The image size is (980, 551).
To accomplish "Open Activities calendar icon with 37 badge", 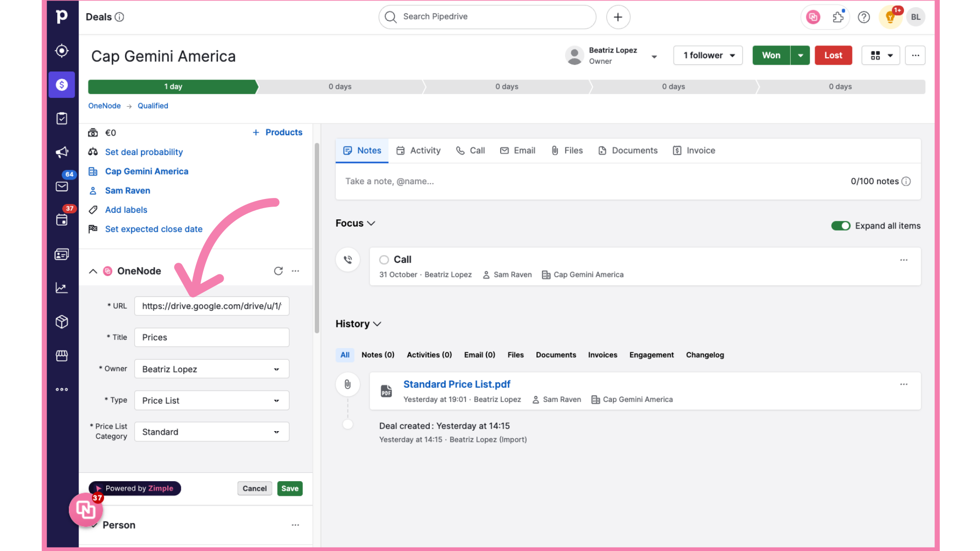I will pyautogui.click(x=62, y=220).
